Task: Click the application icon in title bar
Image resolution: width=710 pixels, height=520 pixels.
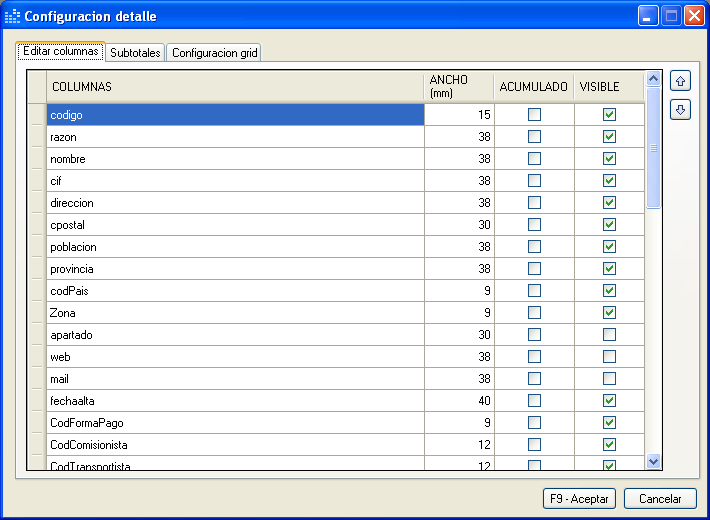Action: pos(12,16)
